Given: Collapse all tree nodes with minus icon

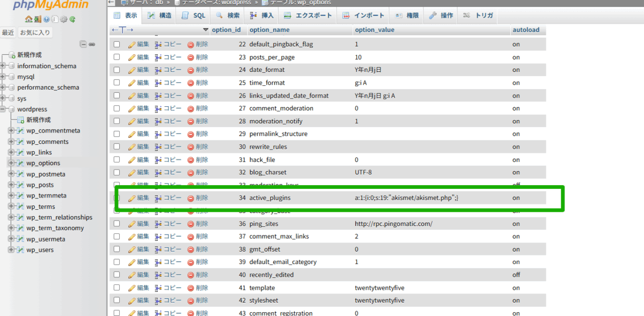Looking at the screenshot, I should (83, 44).
